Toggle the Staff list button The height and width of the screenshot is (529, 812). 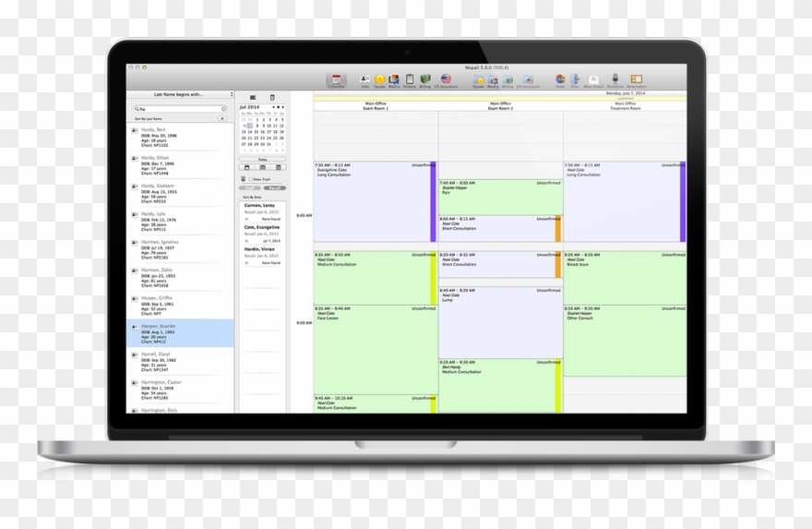(251, 187)
